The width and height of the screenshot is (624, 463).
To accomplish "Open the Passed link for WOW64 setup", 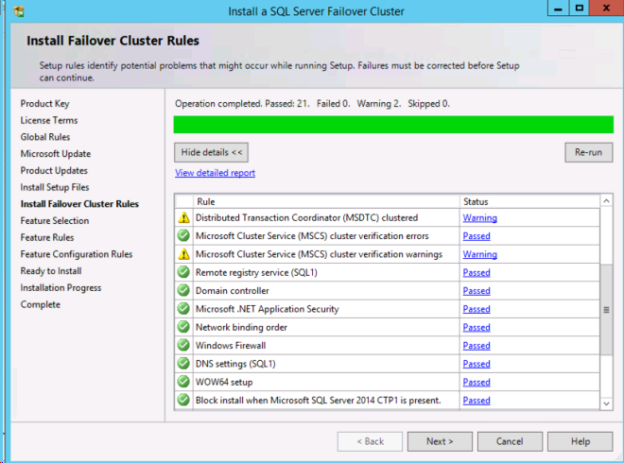I will point(476,382).
